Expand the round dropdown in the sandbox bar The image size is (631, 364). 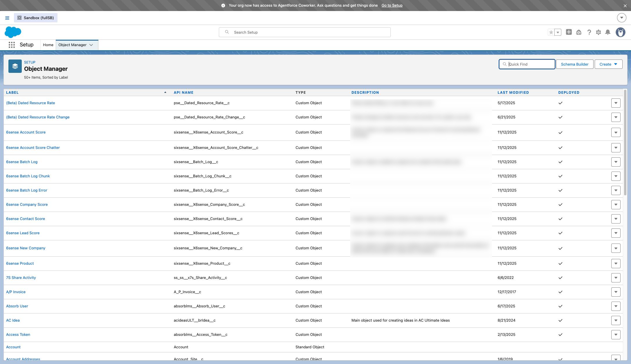[x=621, y=18]
